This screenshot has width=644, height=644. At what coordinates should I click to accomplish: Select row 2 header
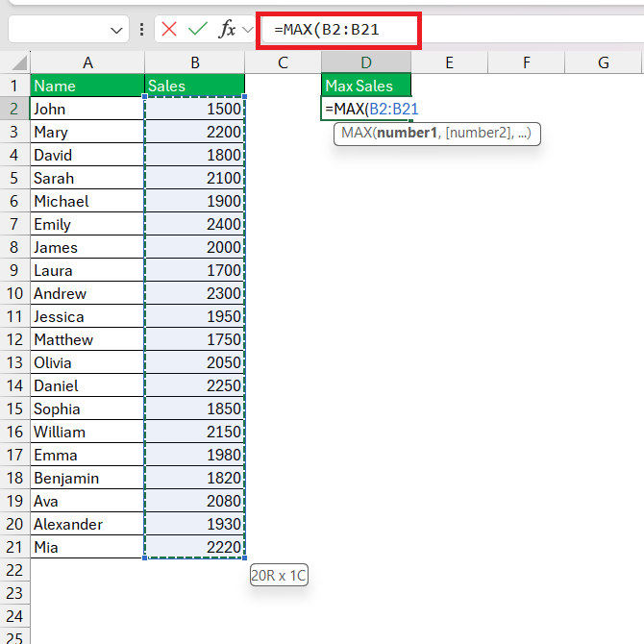(14, 109)
